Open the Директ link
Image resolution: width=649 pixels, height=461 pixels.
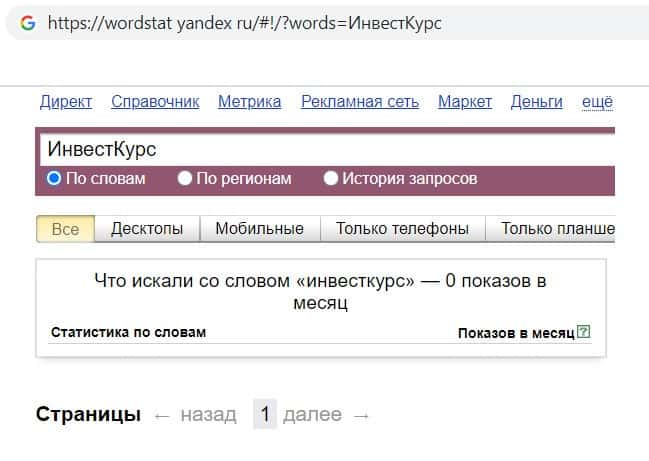click(66, 102)
